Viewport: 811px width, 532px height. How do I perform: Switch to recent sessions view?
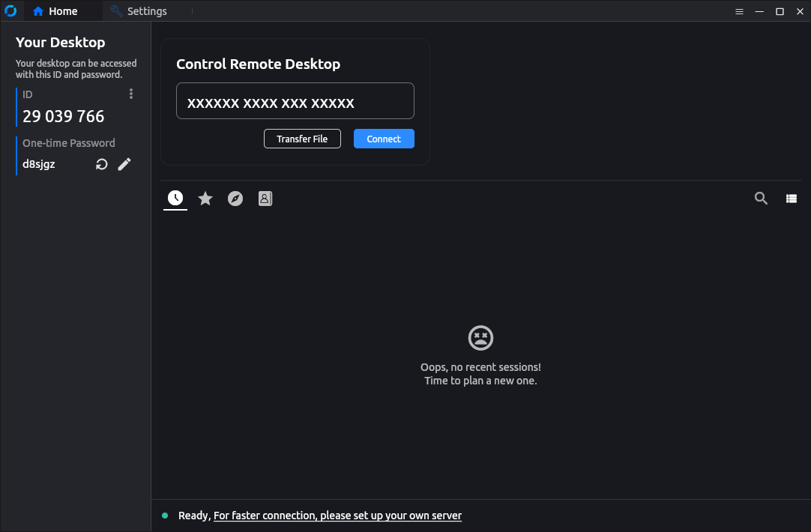tap(175, 198)
